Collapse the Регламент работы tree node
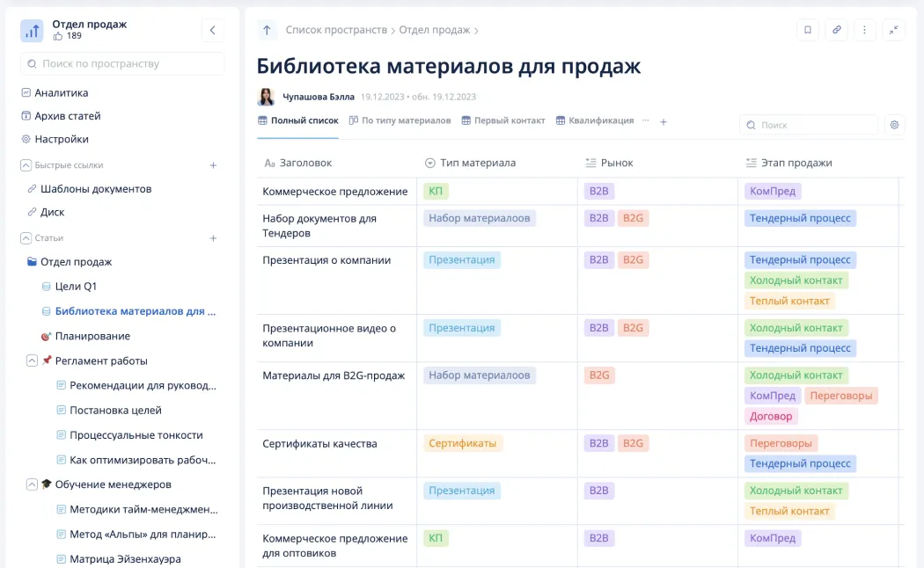 32,360
